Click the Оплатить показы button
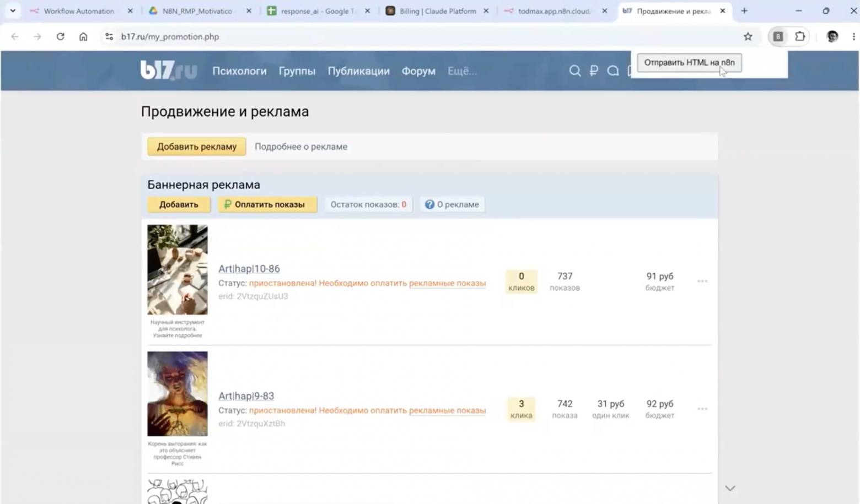 tap(267, 204)
